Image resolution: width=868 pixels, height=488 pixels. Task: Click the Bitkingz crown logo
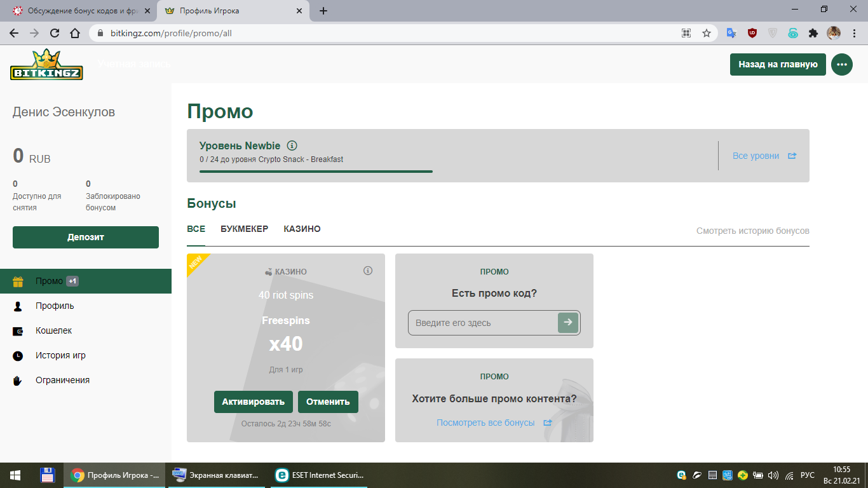pyautogui.click(x=46, y=64)
